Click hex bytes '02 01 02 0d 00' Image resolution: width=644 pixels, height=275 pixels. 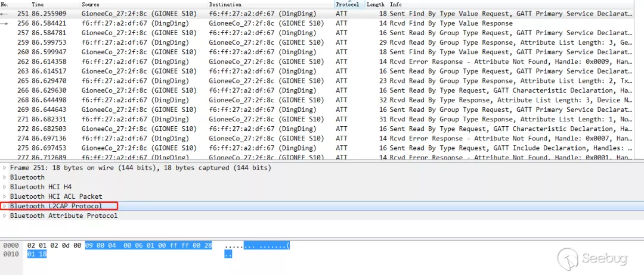(54, 245)
